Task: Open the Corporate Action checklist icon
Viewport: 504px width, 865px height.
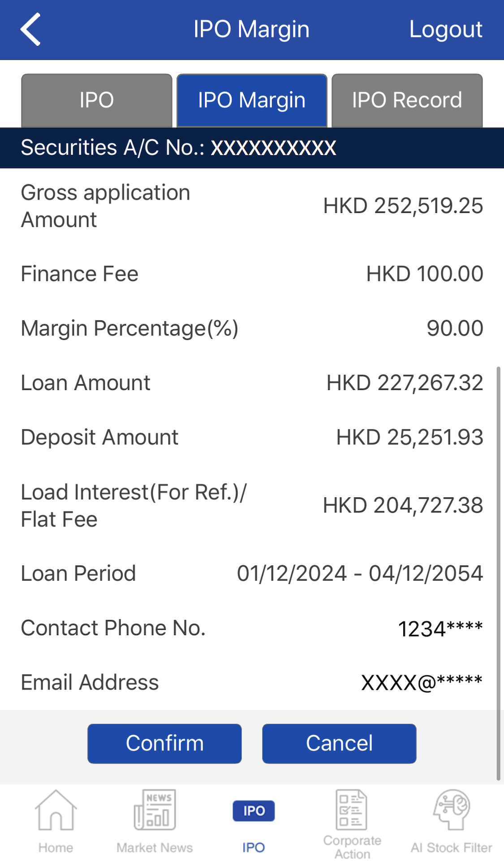Action: [x=352, y=810]
